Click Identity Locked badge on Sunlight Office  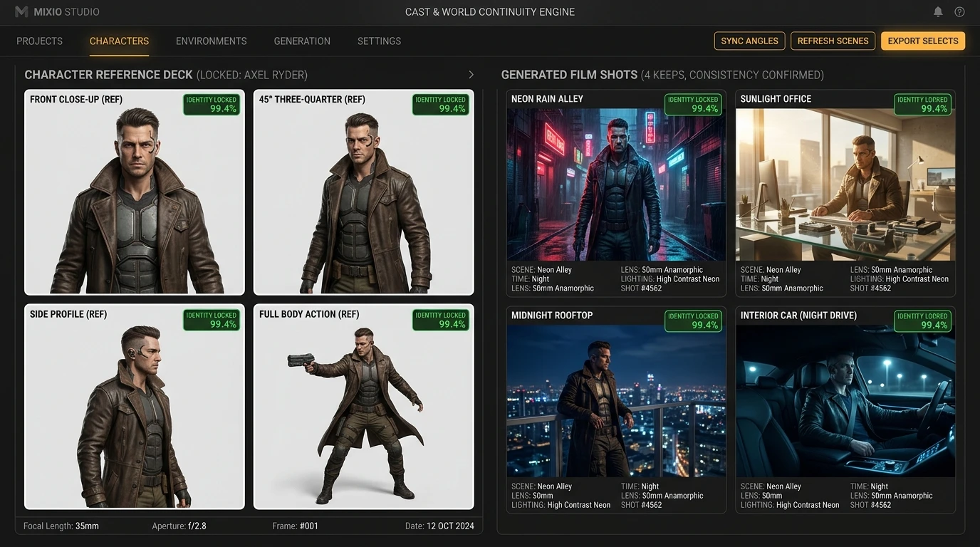point(923,105)
